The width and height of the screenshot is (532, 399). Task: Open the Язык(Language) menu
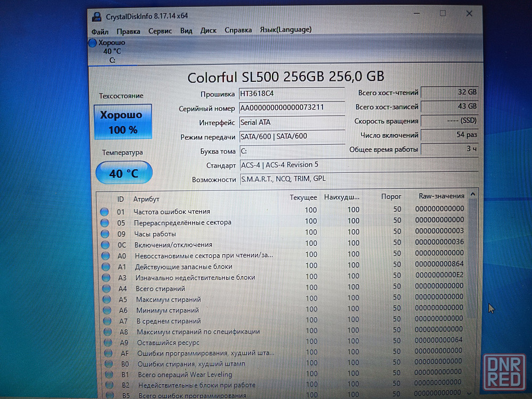pos(286,29)
